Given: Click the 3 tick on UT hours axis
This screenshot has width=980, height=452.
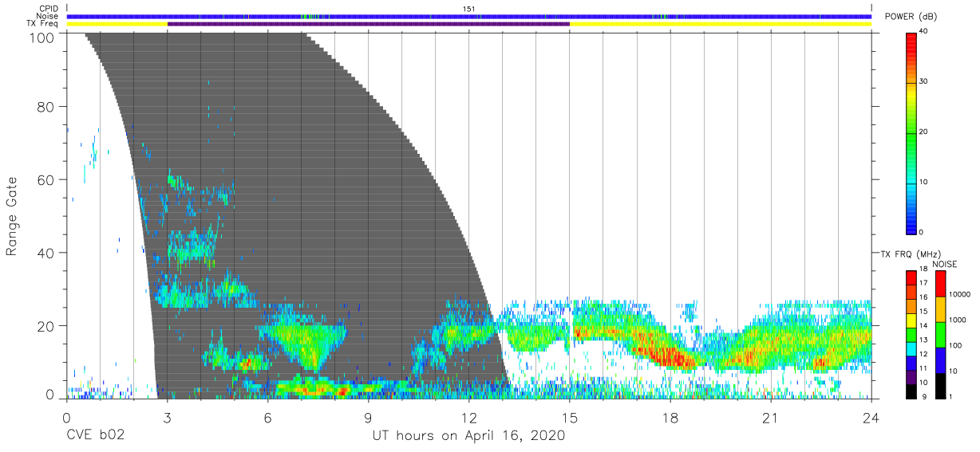Looking at the screenshot, I should point(167,417).
